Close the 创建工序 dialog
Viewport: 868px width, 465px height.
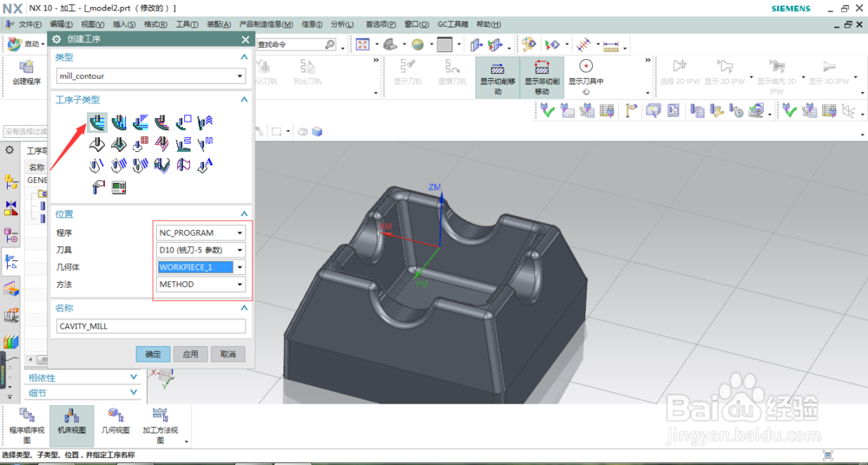click(246, 39)
